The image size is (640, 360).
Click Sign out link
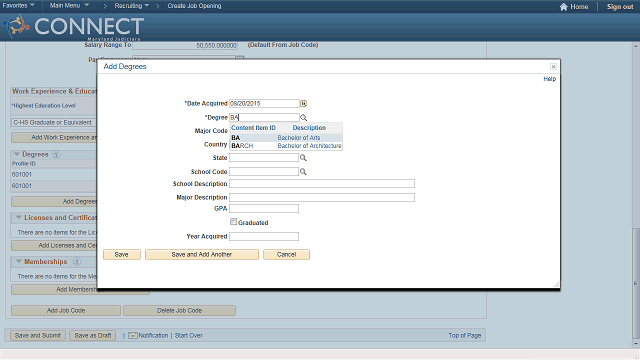[620, 7]
